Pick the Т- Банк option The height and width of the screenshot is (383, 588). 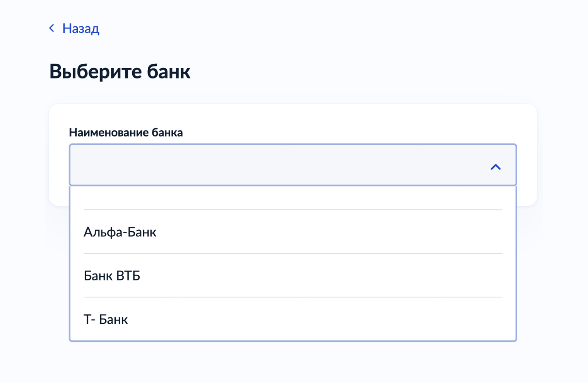[106, 320]
